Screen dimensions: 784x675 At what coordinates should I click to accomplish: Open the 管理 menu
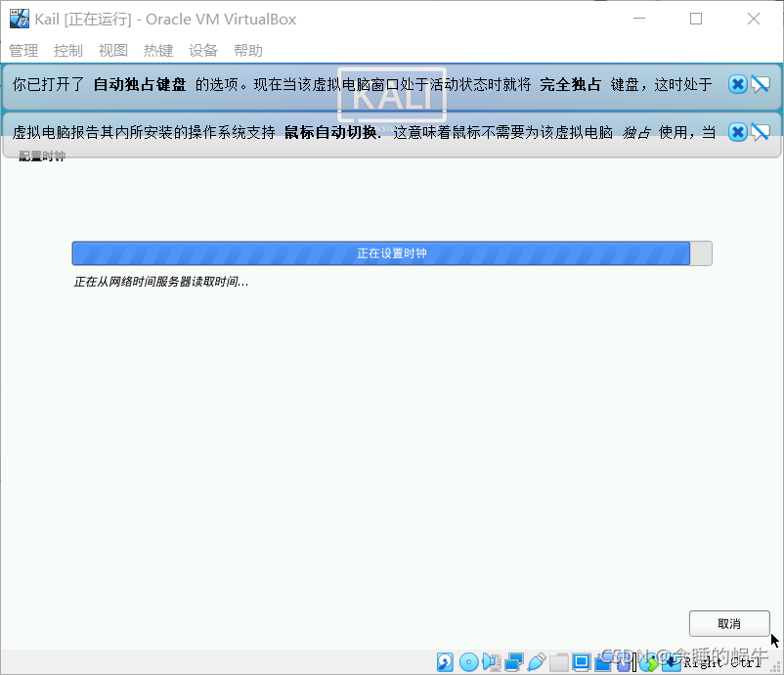23,50
